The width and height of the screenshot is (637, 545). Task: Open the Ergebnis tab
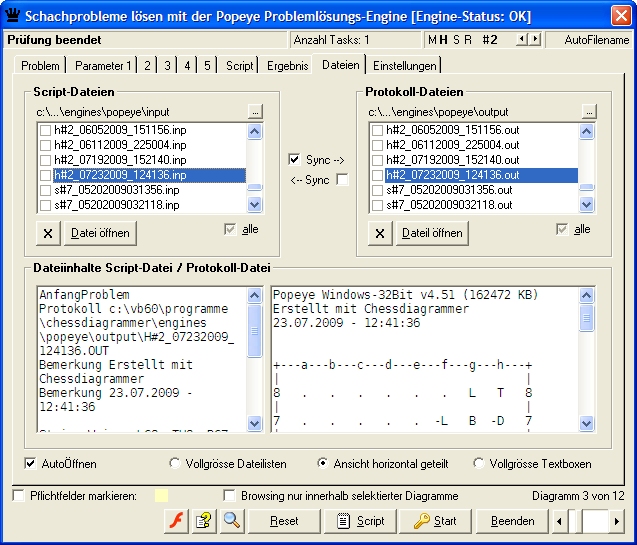[287, 66]
